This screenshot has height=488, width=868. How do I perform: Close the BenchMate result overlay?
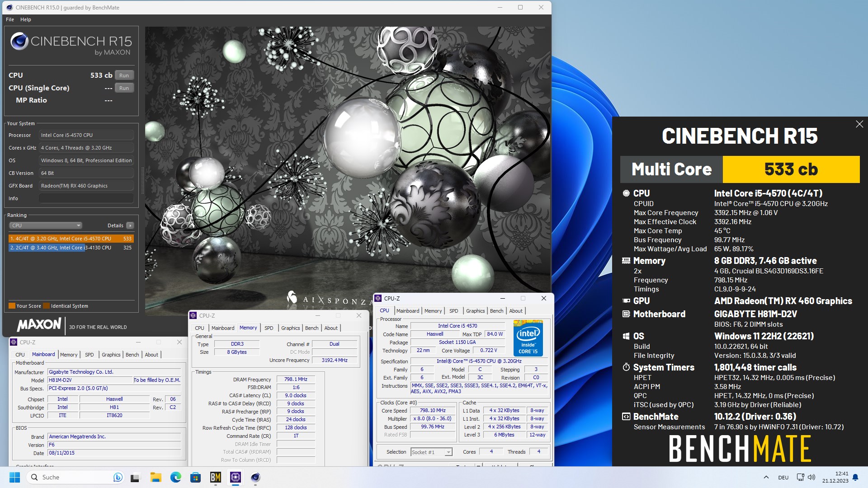(x=859, y=124)
